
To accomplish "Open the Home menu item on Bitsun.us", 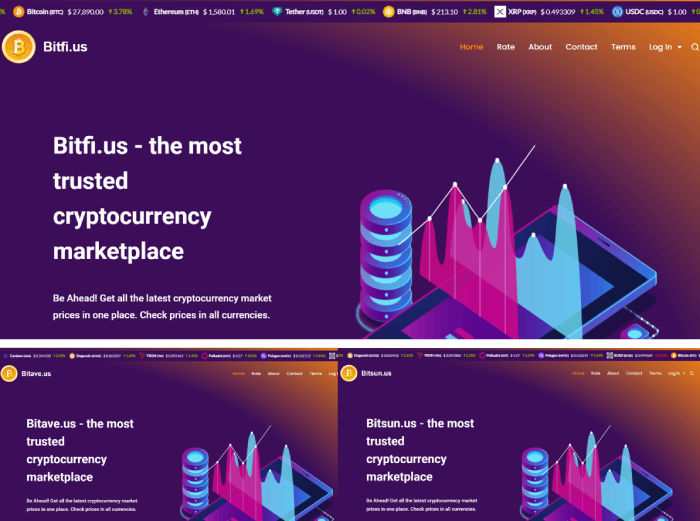I will point(578,373).
